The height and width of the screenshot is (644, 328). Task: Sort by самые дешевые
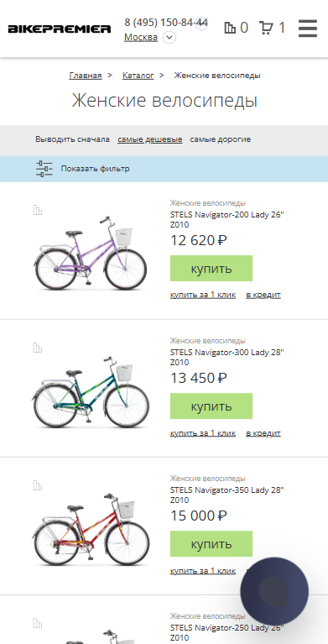(x=150, y=139)
